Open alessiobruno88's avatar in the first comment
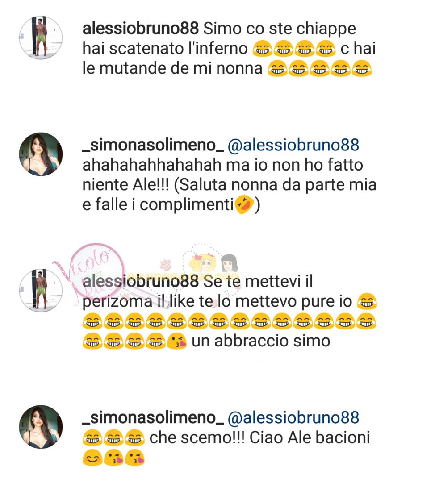435x504 pixels. [x=41, y=37]
